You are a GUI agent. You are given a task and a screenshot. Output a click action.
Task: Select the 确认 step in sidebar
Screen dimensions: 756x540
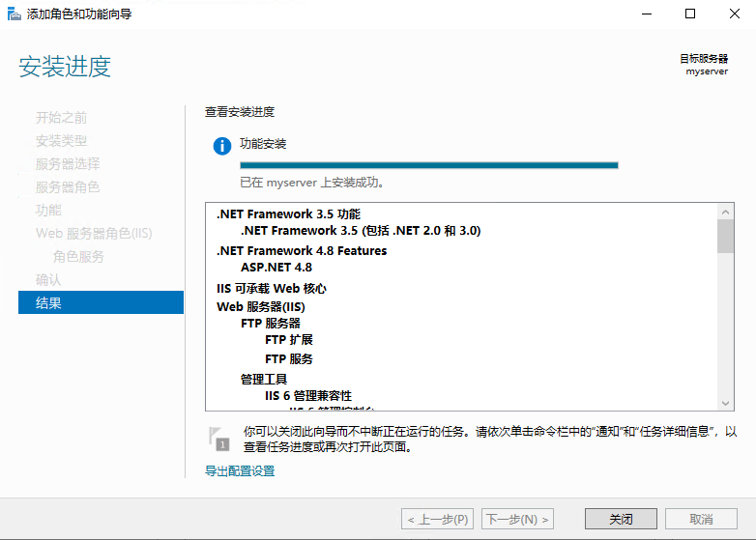pyautogui.click(x=48, y=279)
